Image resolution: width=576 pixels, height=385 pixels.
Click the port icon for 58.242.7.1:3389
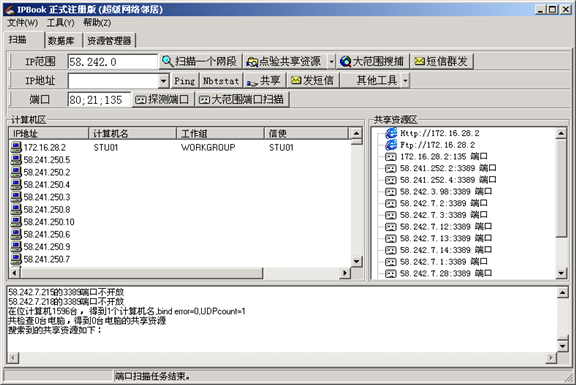(390, 262)
